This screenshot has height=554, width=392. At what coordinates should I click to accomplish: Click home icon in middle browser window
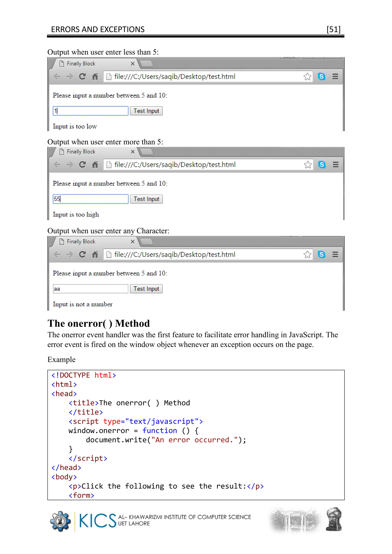tap(95, 165)
